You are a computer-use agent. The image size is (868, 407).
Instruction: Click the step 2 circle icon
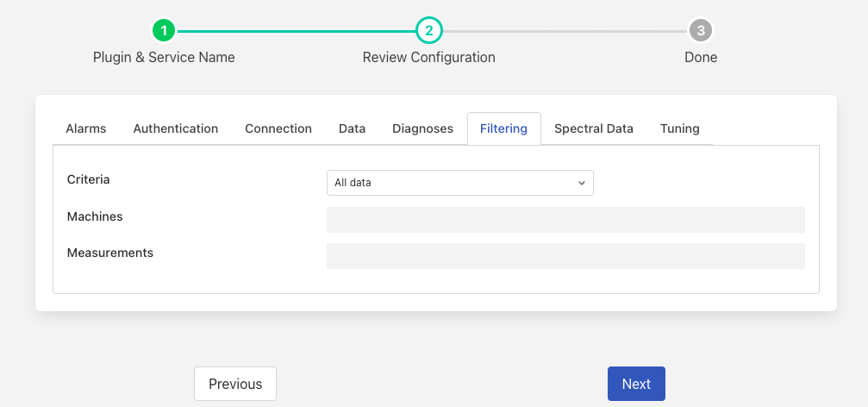tap(428, 31)
